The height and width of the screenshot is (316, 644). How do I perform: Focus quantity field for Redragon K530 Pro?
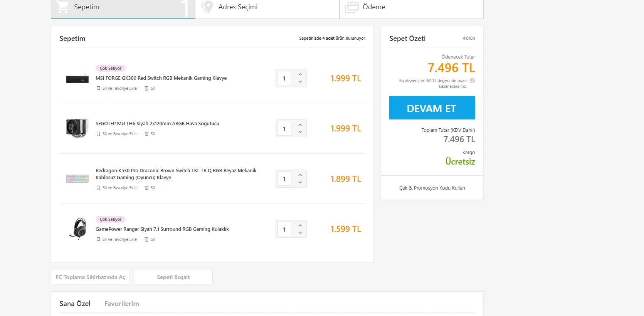click(x=284, y=179)
